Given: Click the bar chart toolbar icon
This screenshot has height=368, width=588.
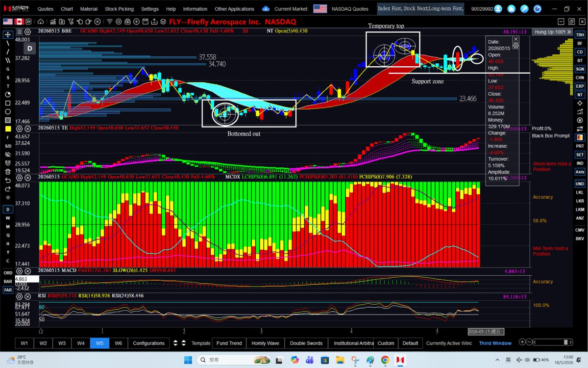Looking at the screenshot, I should tap(53, 22).
